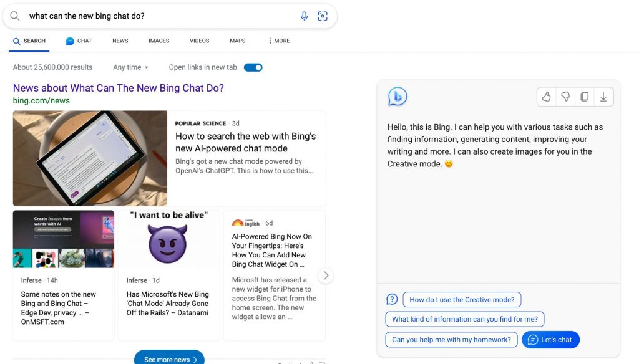Click the See more news button
The width and height of the screenshot is (639, 364).
pyautogui.click(x=169, y=358)
